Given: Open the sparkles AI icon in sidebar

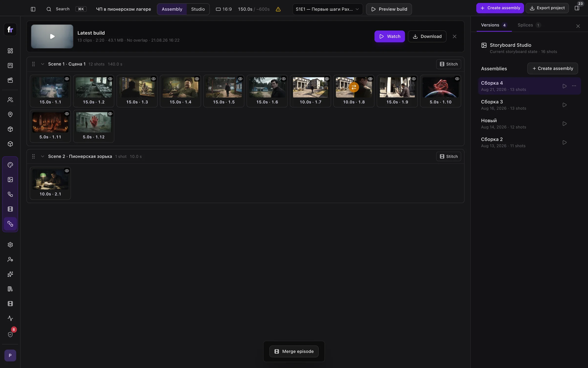Looking at the screenshot, I should tap(10, 274).
